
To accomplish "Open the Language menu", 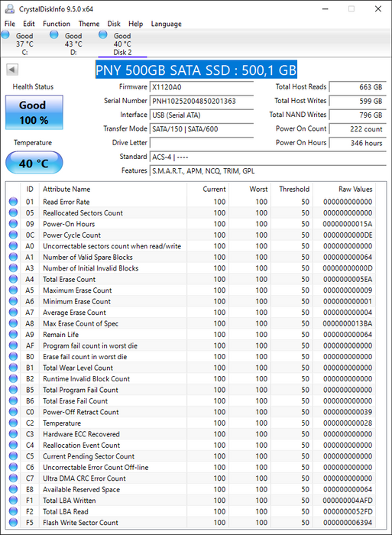I will pos(166,24).
